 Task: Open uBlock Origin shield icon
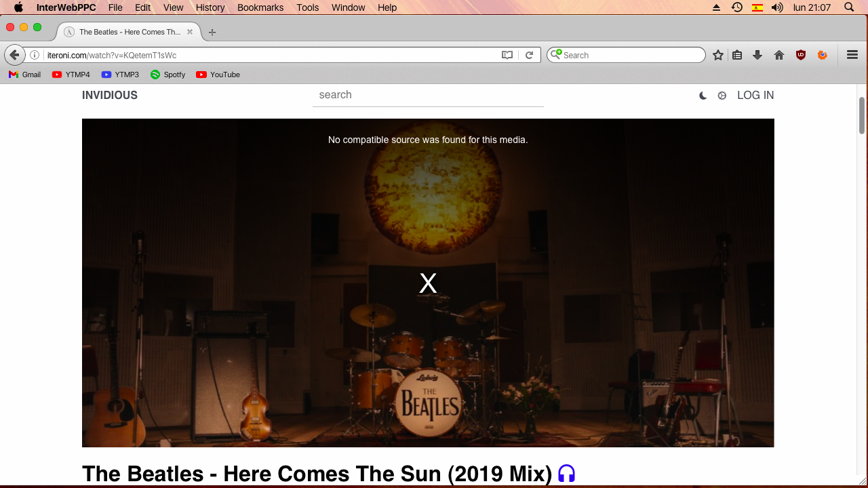[x=801, y=55]
